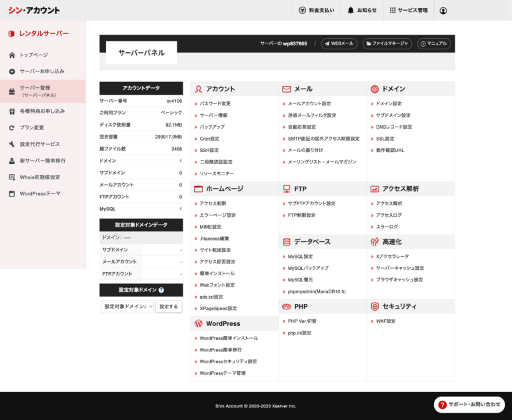The height and width of the screenshot is (420, 512).
Task: Open サービス管理 in the top bar
Action: [x=408, y=11]
